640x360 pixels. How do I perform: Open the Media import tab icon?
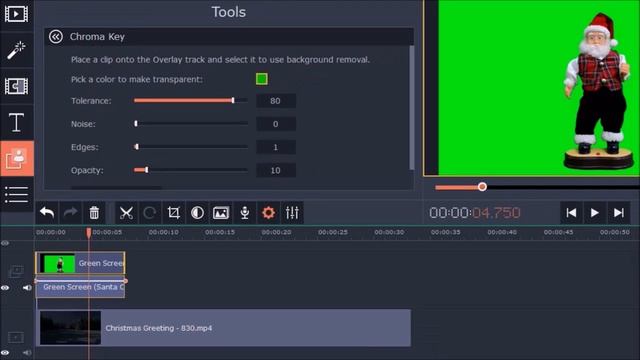[x=16, y=14]
